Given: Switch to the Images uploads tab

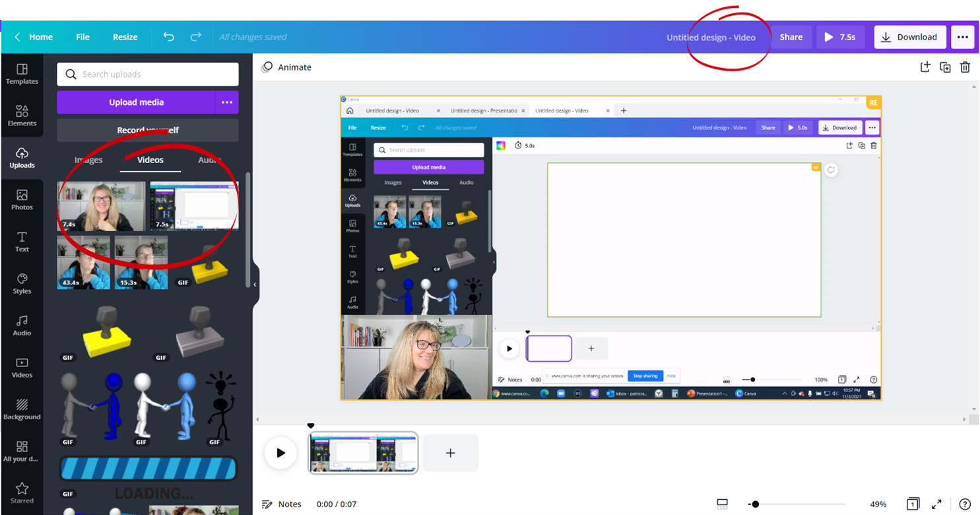Looking at the screenshot, I should [x=88, y=160].
